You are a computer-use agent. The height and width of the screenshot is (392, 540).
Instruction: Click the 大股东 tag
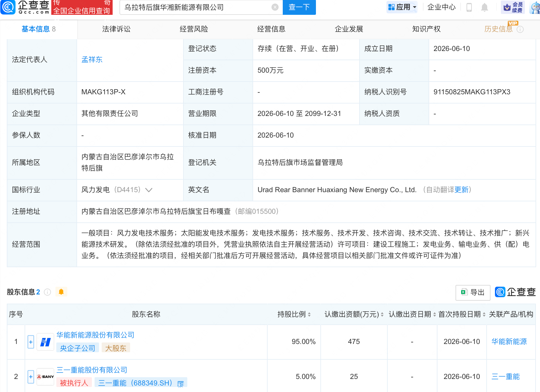click(x=116, y=348)
